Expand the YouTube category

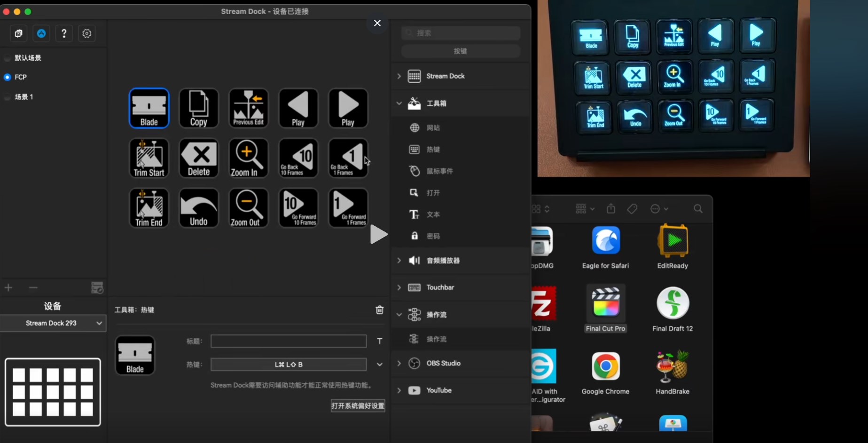[x=399, y=390]
